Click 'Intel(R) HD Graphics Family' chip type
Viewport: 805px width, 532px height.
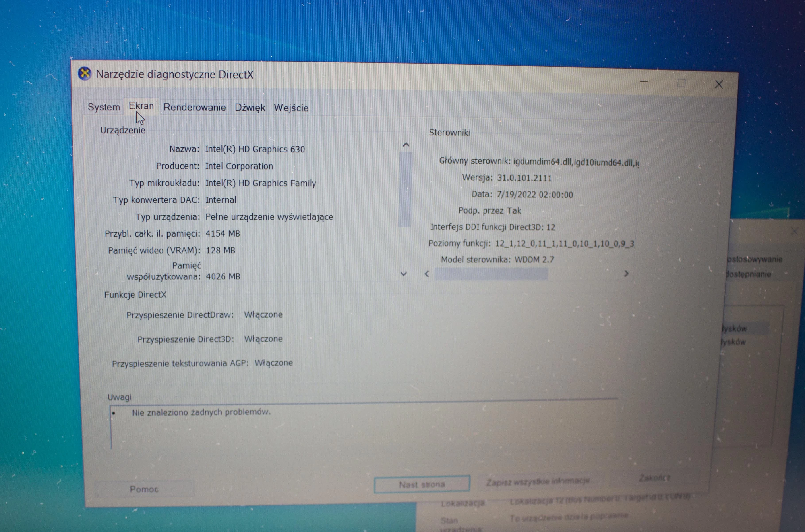(x=261, y=183)
